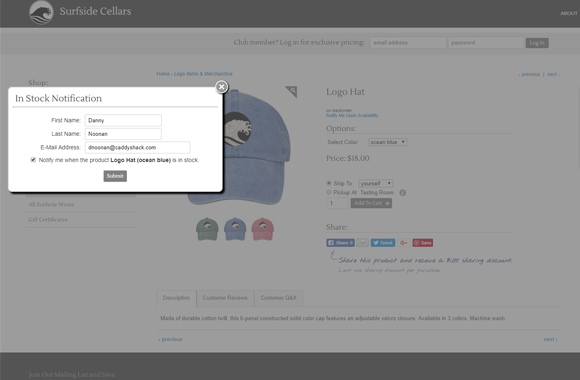Screen dimensions: 580x380
Task: Click the Logo Hat product title
Action: click(345, 92)
